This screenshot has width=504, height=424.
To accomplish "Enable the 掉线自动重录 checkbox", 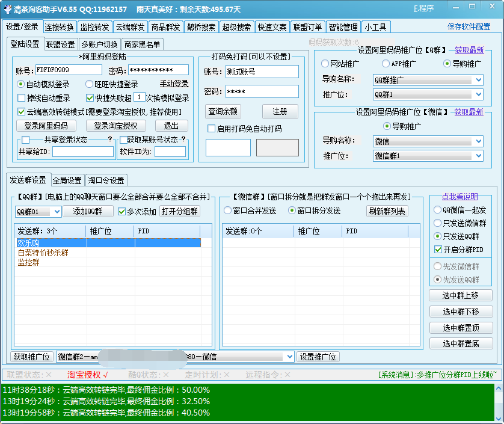I will tap(22, 98).
